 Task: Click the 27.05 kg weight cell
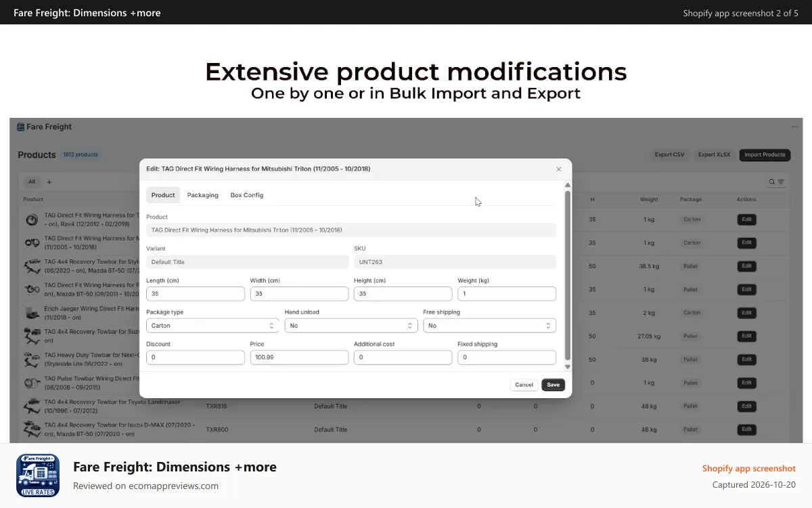649,336
